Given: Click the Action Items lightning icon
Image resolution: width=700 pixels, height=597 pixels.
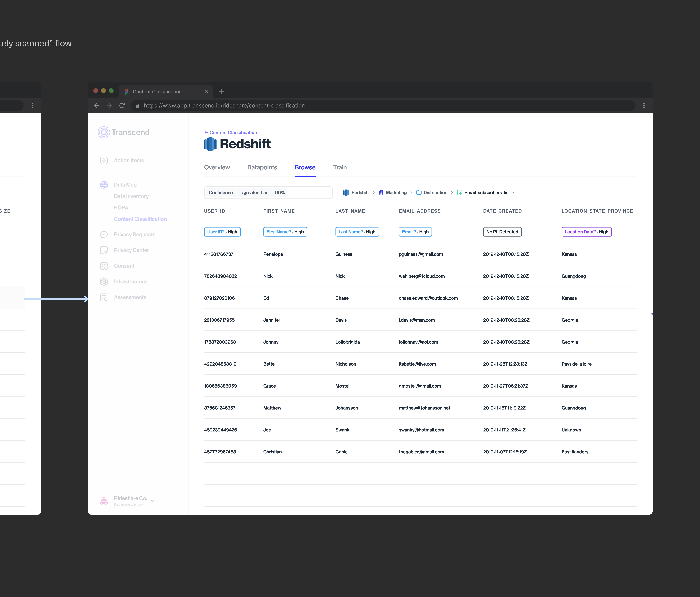Looking at the screenshot, I should pyautogui.click(x=104, y=160).
